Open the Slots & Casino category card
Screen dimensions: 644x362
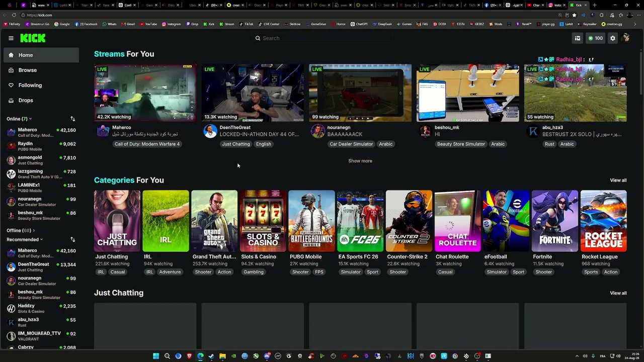(x=263, y=221)
